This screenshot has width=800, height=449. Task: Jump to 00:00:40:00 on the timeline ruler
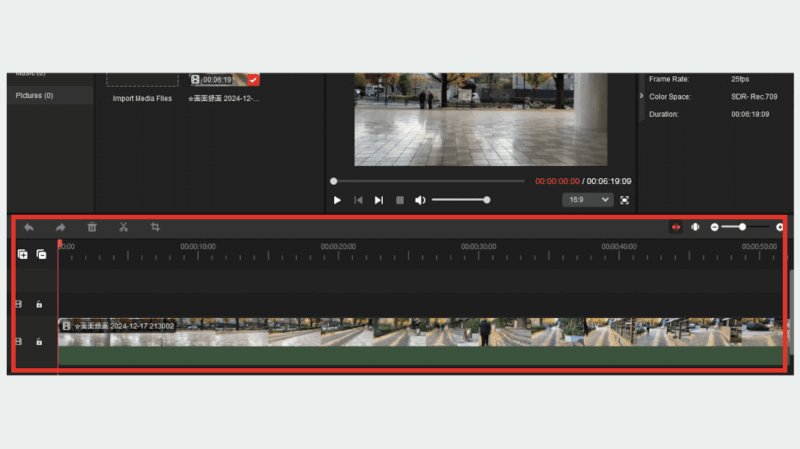click(x=619, y=246)
